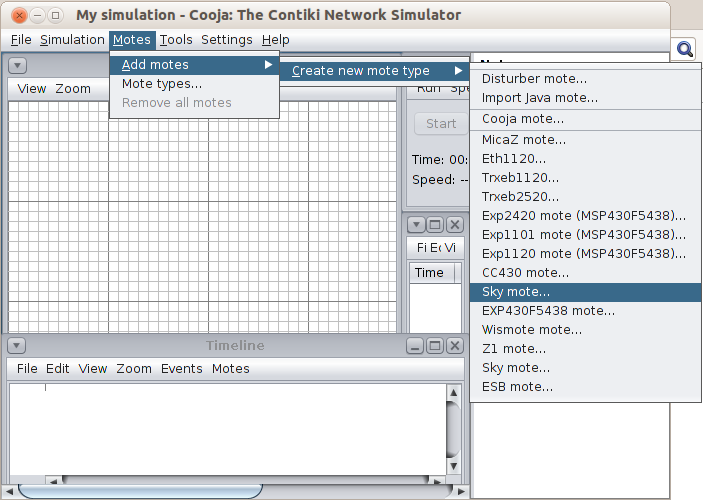Pick the highlighted Sky mote... entry
Viewport: 703px width, 503px height.
(516, 292)
